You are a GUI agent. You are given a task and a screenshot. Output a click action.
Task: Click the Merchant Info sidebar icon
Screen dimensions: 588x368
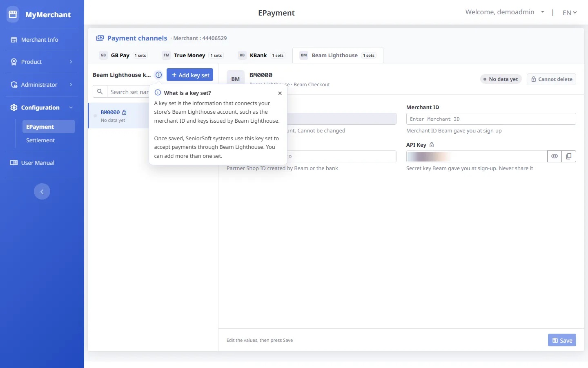14,40
